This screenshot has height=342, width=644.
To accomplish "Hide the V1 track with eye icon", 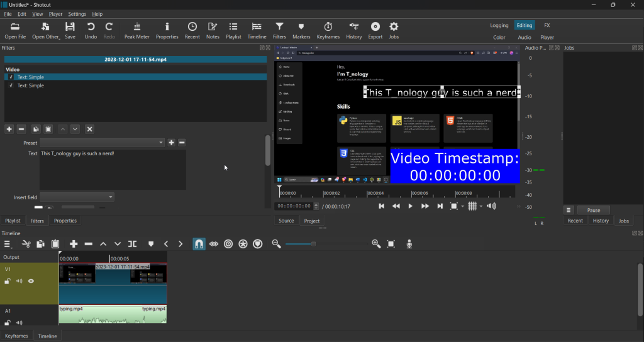I will coord(31,281).
